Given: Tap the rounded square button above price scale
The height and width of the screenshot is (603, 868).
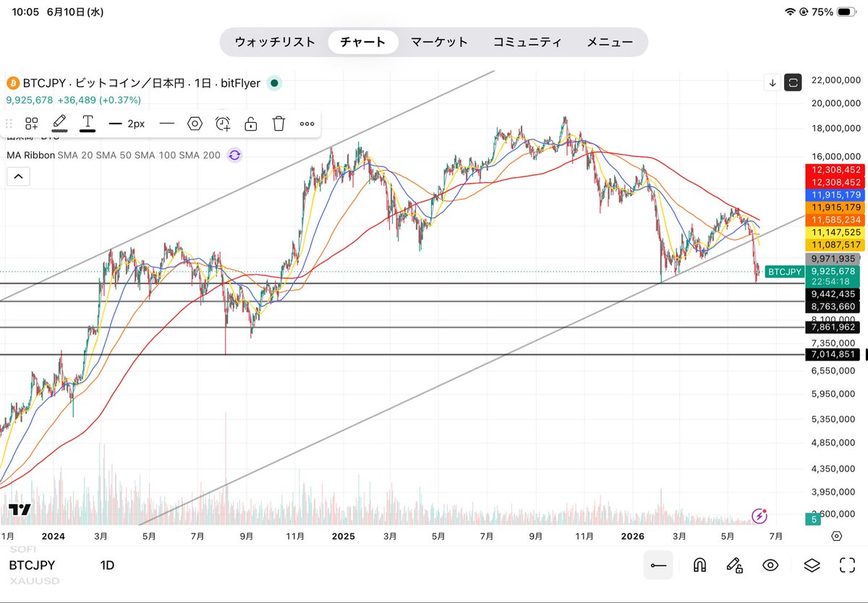Looking at the screenshot, I should click(793, 82).
